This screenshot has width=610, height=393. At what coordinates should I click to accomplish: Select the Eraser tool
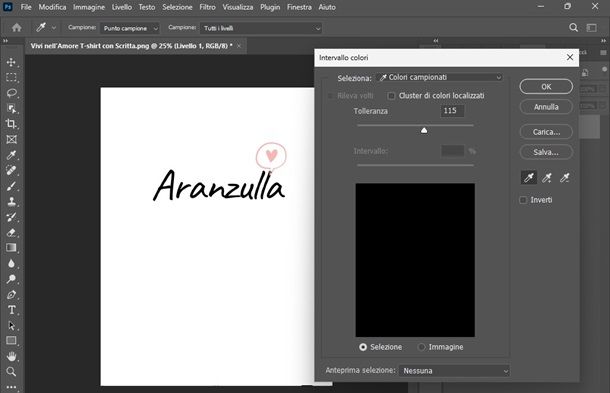pos(11,233)
